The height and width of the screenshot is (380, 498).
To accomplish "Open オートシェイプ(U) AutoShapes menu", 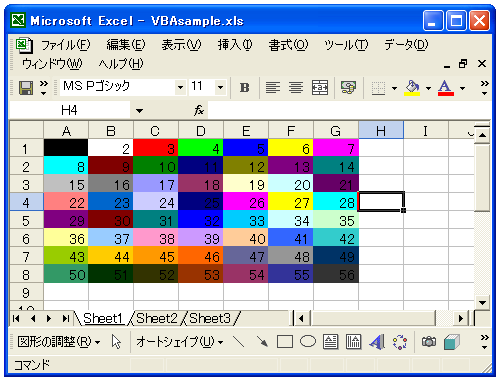I will [180, 342].
